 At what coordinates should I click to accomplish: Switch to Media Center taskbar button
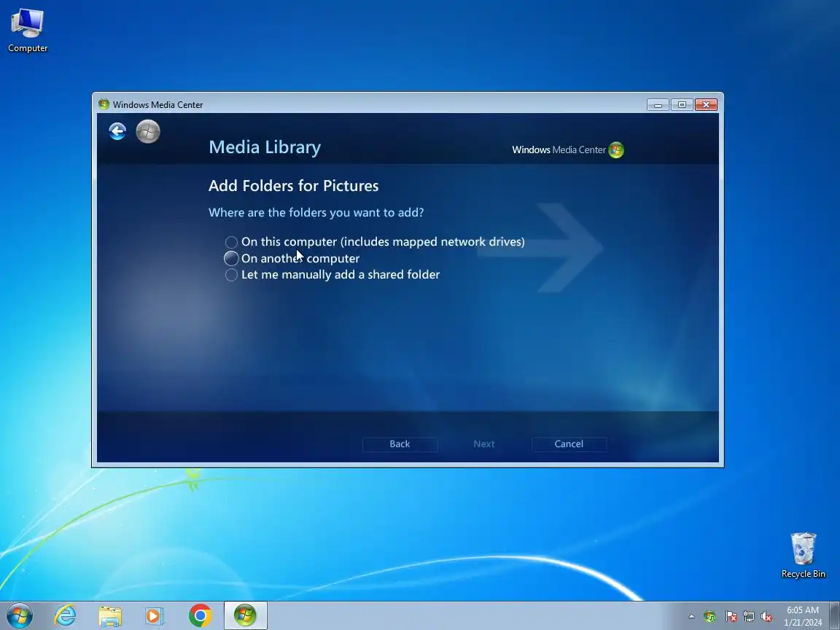[245, 615]
